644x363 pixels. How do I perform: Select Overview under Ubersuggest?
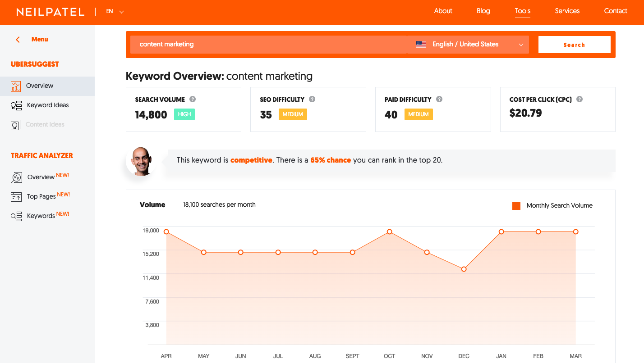[47, 86]
